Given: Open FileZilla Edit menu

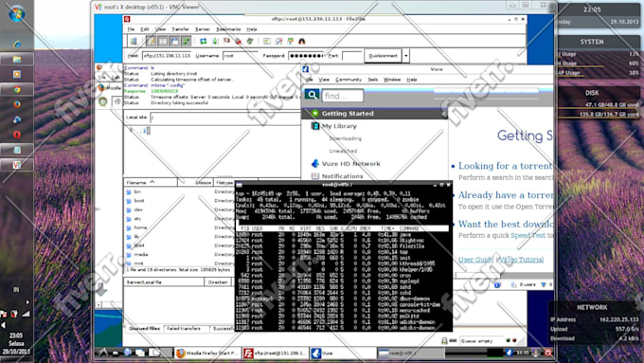Looking at the screenshot, I should pyautogui.click(x=145, y=29).
